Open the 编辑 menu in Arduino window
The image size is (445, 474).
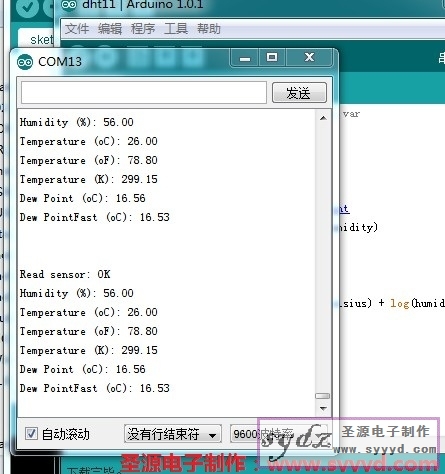(110, 29)
